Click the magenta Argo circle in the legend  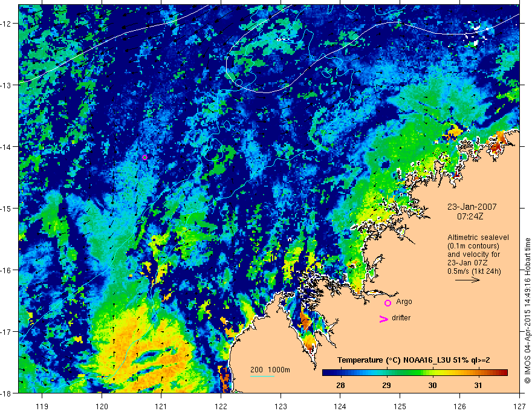pos(388,303)
